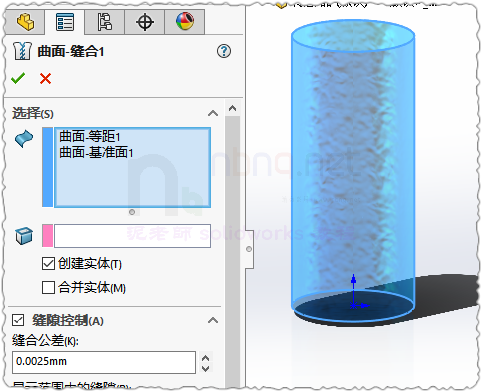This screenshot has width=482, height=392.
Task: Click the body selection cube icon
Action: point(24,236)
